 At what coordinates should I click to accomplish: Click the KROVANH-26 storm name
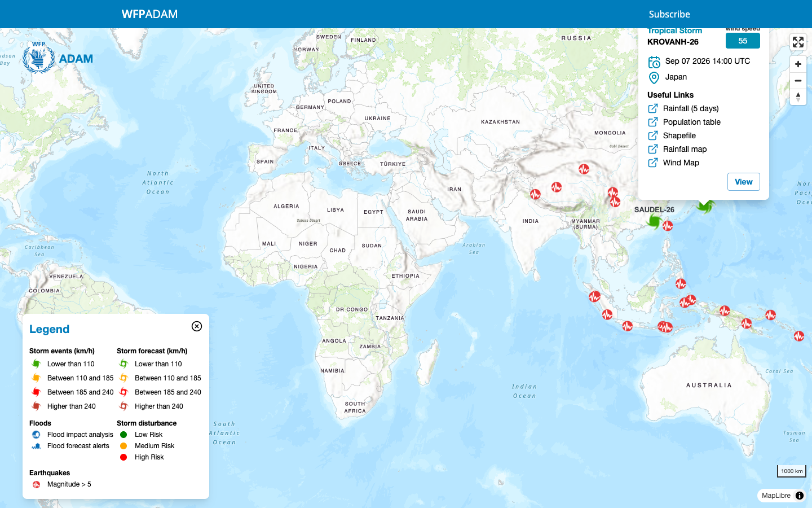coord(673,42)
